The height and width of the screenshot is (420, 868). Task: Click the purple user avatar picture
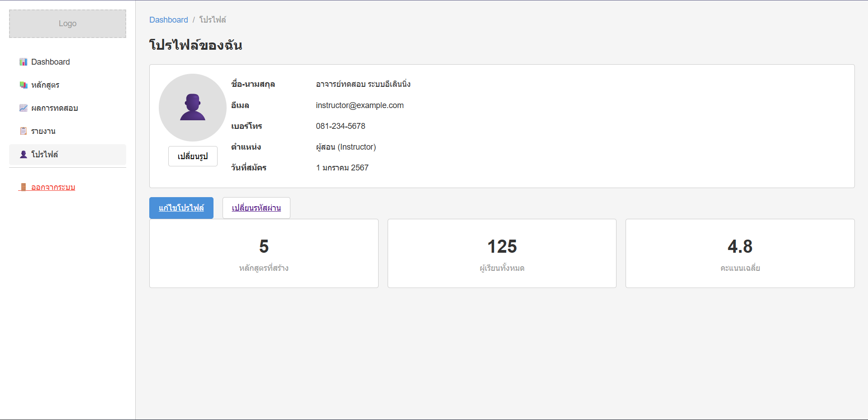(193, 107)
